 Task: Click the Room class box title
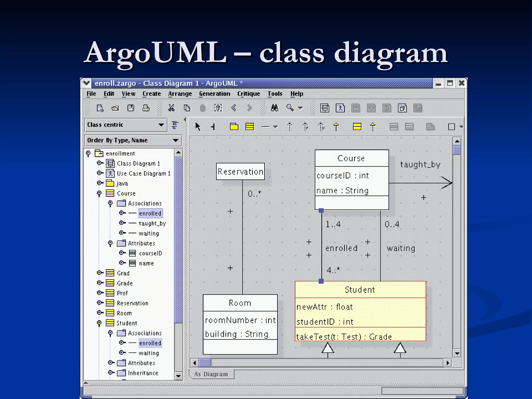[x=240, y=303]
